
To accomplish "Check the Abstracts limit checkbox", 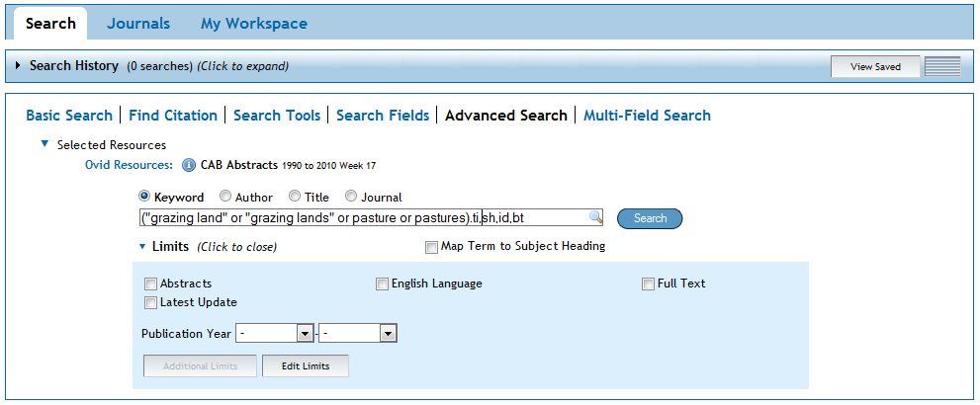I will [150, 284].
